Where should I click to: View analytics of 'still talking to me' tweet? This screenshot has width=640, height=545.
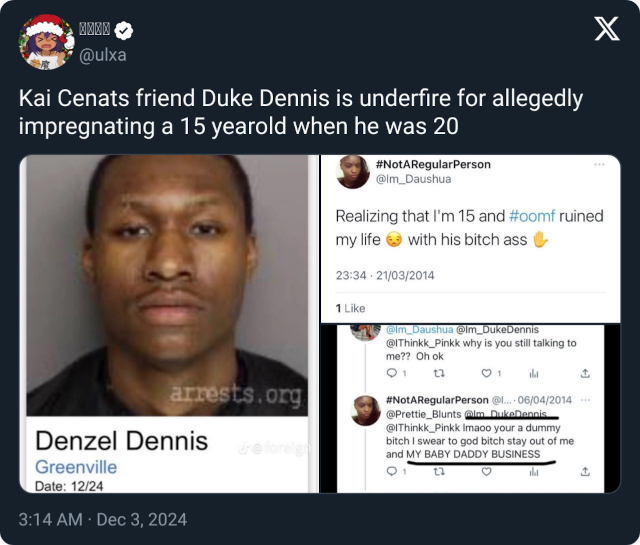click(533, 373)
